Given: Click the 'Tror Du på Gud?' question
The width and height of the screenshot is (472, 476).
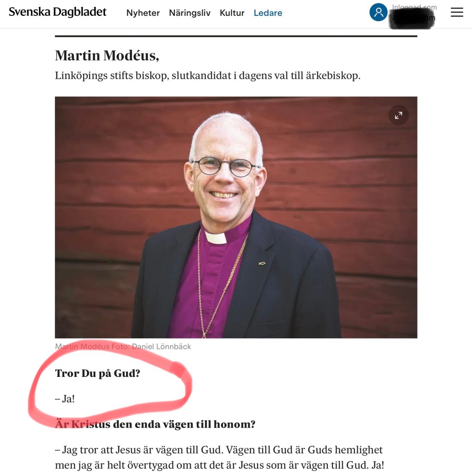Looking at the screenshot, I should [97, 373].
